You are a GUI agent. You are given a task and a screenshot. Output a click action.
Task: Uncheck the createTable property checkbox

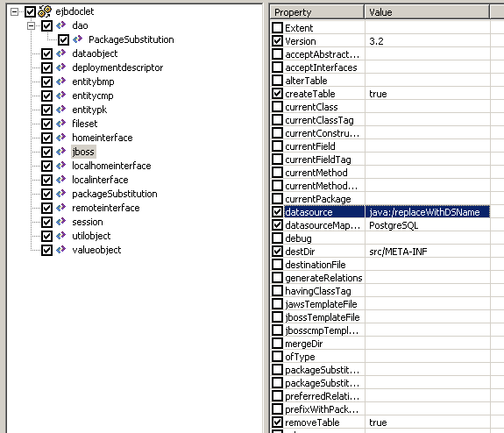tap(277, 94)
